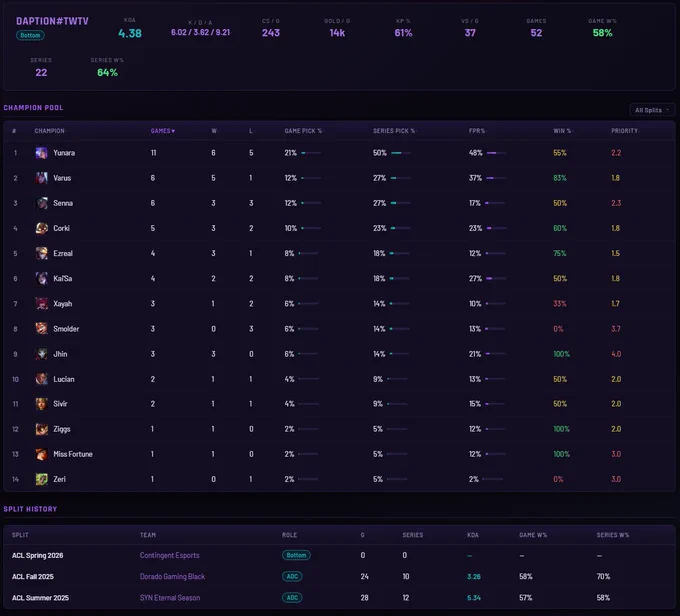Click the Zeri champion name
The height and width of the screenshot is (616, 680).
click(59, 479)
